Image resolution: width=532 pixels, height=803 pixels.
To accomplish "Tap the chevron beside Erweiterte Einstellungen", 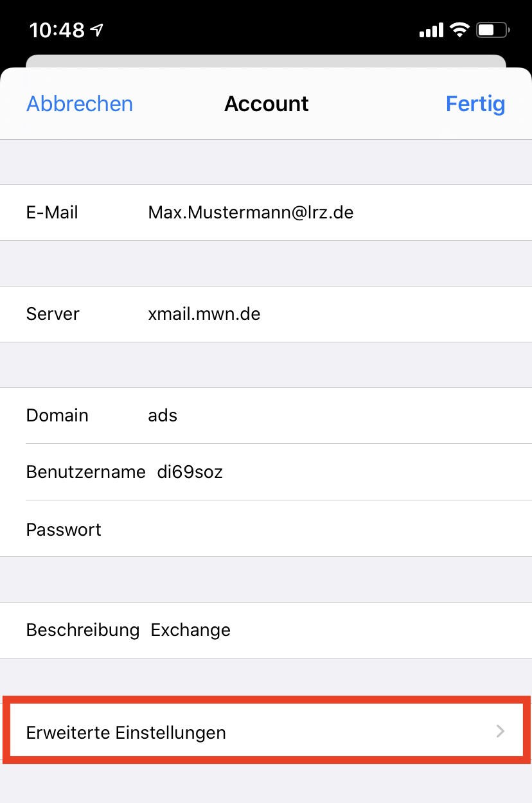I will coord(501,732).
